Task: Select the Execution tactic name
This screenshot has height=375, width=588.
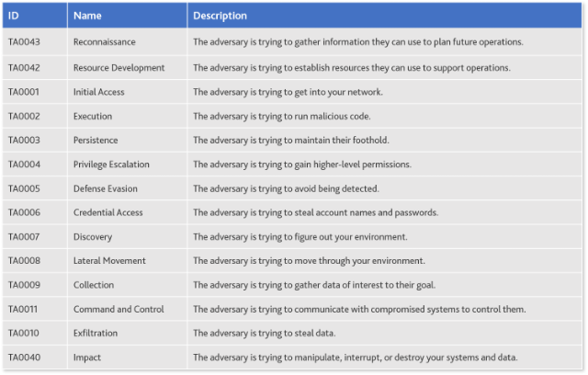Action: pyautogui.click(x=93, y=116)
